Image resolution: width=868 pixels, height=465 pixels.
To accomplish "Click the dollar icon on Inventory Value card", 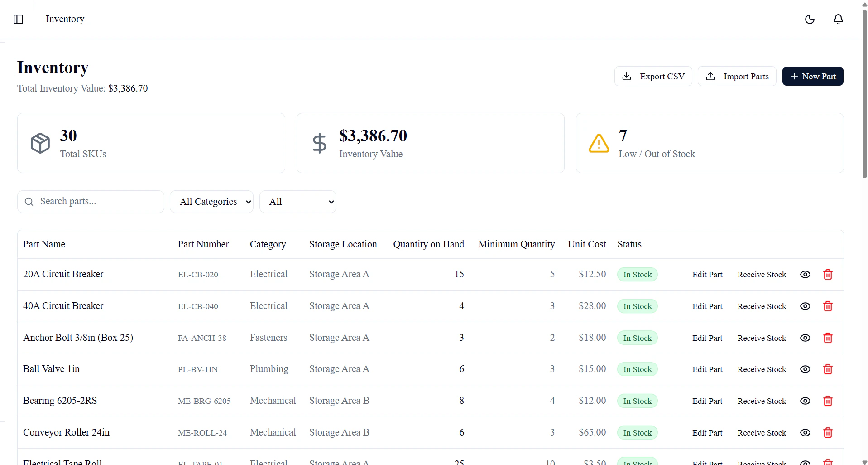I will pos(319,143).
